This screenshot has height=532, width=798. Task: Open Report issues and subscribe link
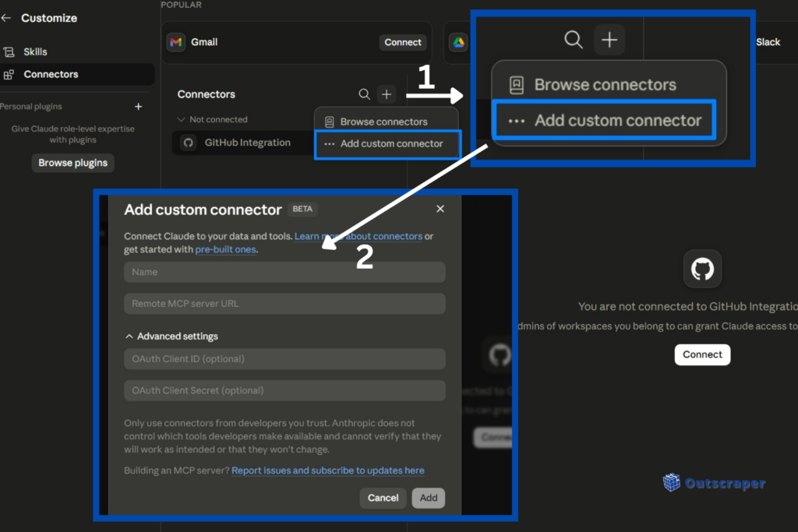tap(328, 470)
